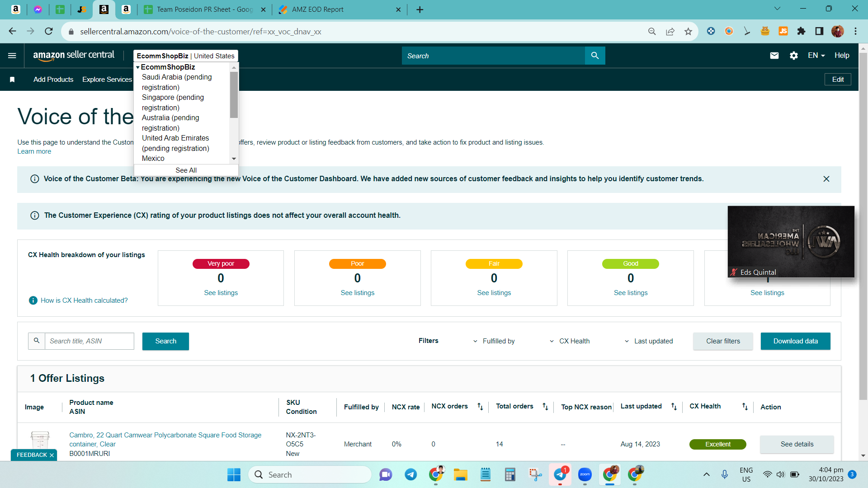This screenshot has width=868, height=488.
Task: Click the Learn more link
Action: (x=34, y=152)
